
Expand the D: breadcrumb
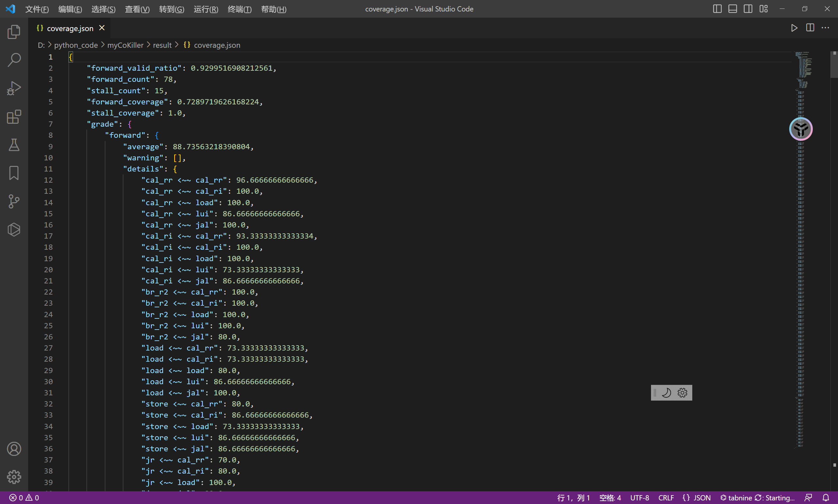point(41,45)
